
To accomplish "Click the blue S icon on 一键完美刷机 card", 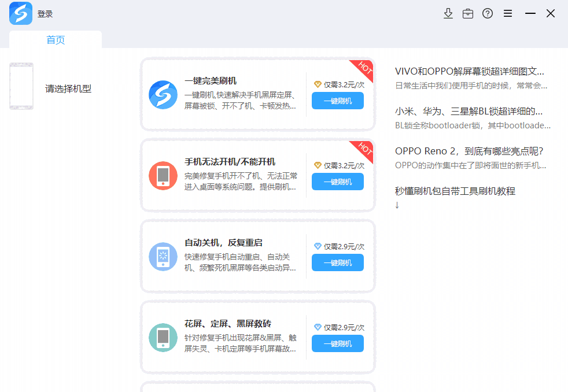I will pyautogui.click(x=163, y=94).
